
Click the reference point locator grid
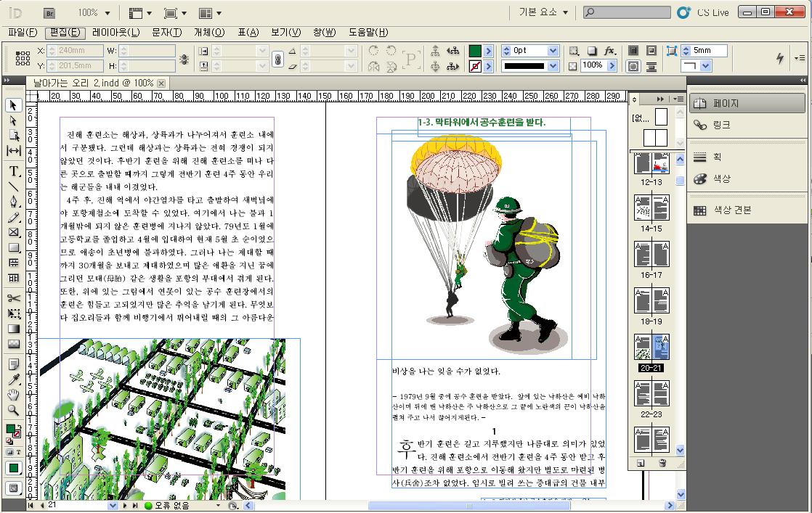point(23,58)
